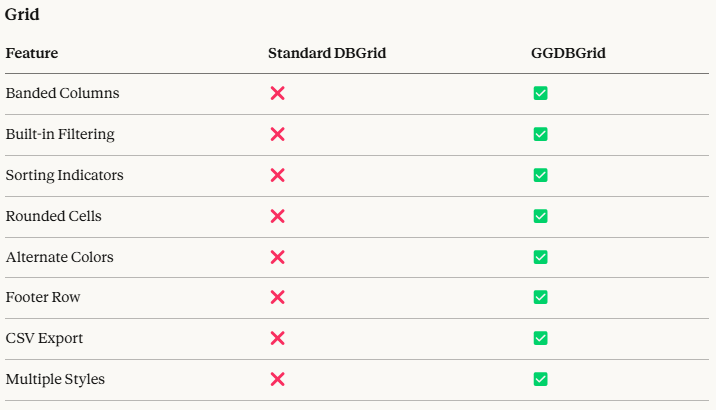Viewport: 716px width, 410px height.
Task: Click green checkmark in Multiple Styles row
Action: (x=540, y=379)
